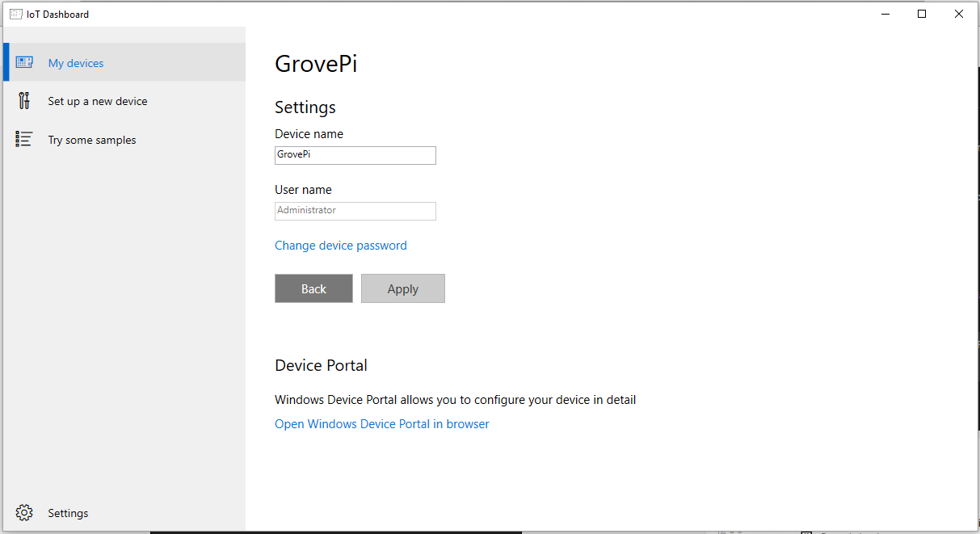Click the Set up a new device tools icon
This screenshot has width=980, height=534.
pos(24,101)
